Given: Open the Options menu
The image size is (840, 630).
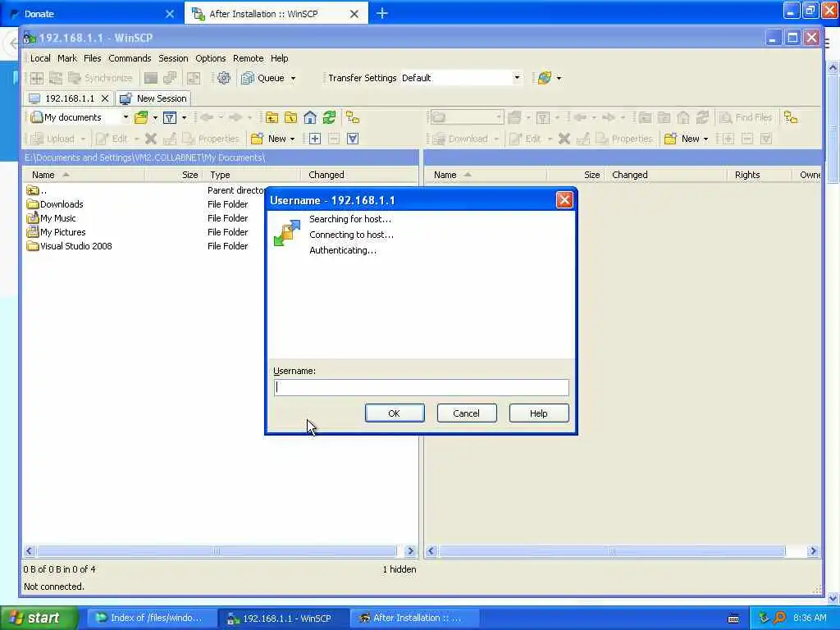Looking at the screenshot, I should 211,58.
